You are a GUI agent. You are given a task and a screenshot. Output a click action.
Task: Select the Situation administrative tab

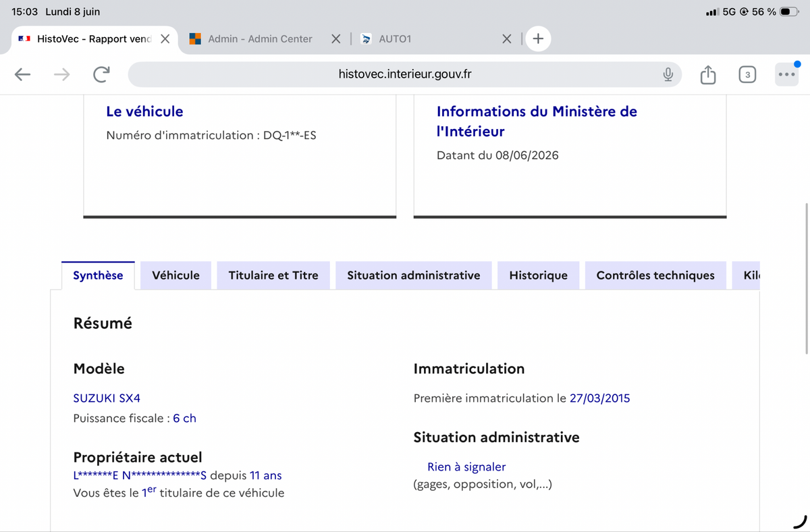pos(414,275)
